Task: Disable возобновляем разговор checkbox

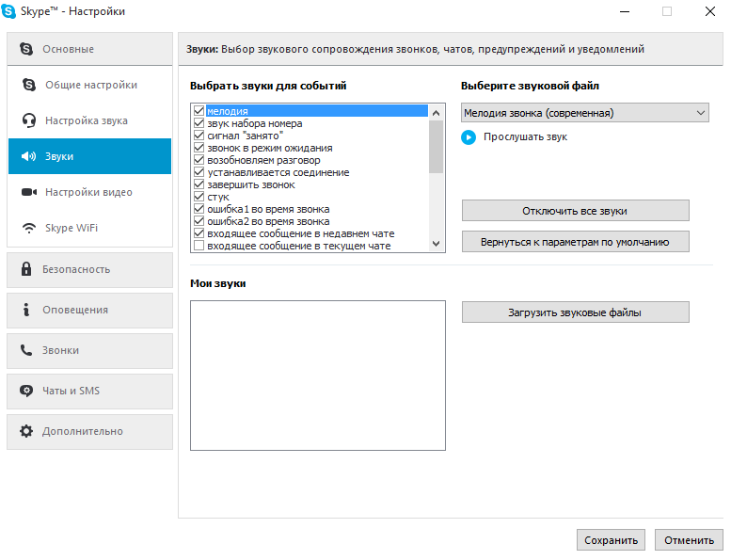Action: [199, 159]
